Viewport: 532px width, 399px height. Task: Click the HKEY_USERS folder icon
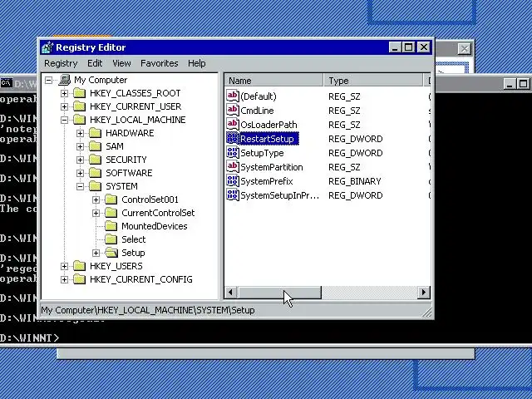click(80, 266)
